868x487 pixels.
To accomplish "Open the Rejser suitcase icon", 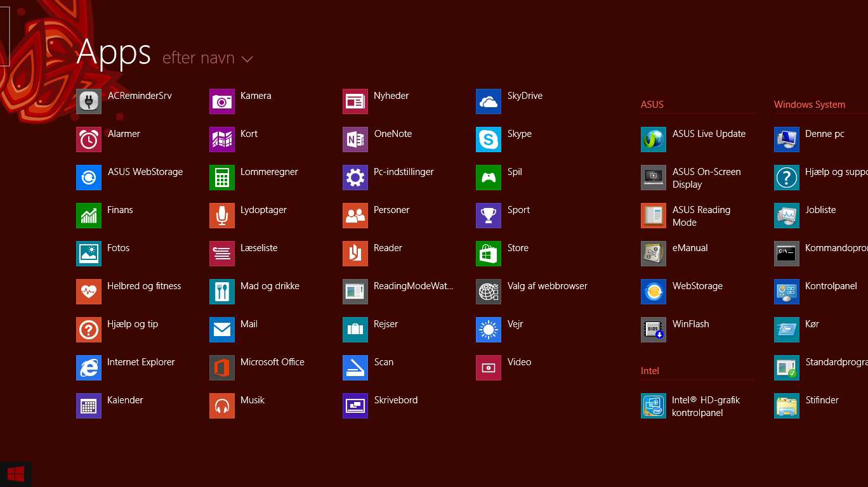I will point(355,330).
